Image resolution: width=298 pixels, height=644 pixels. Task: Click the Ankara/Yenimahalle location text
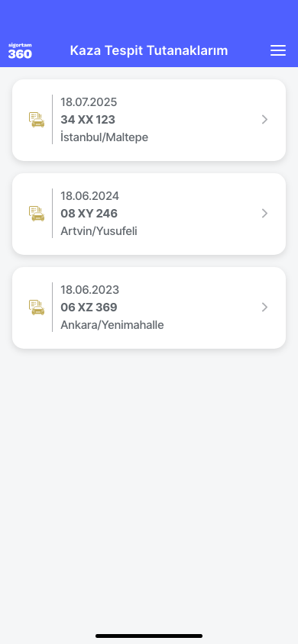tap(112, 325)
